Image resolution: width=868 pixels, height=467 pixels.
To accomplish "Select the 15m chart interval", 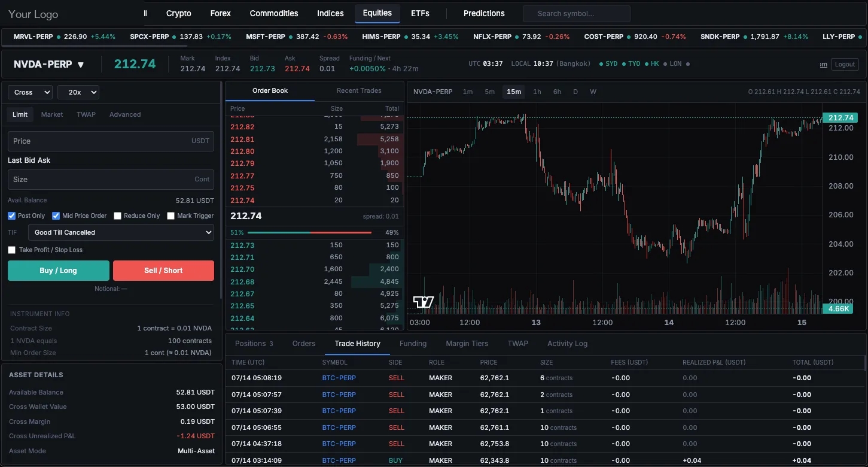I will 514,92.
